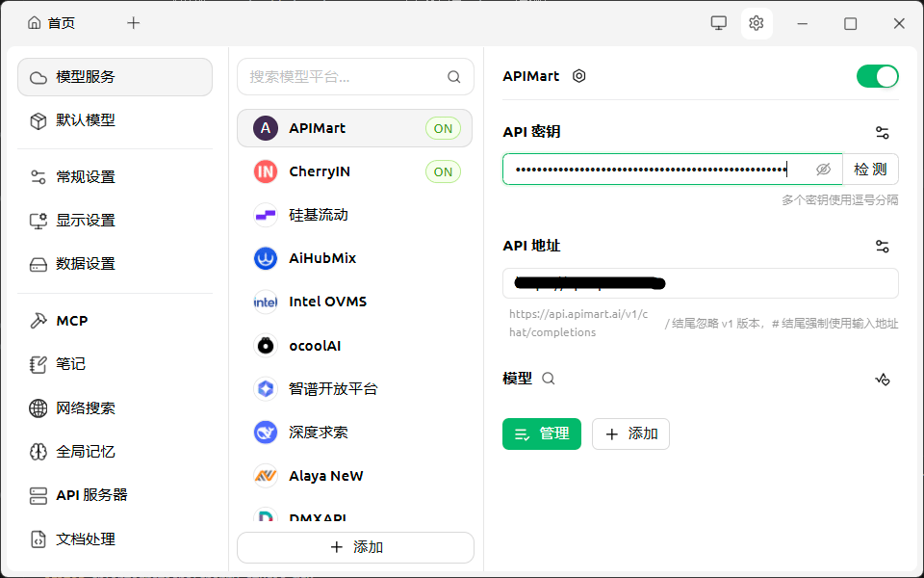This screenshot has height=578, width=924.
Task: Click the monitor display icon in title bar
Action: [718, 23]
